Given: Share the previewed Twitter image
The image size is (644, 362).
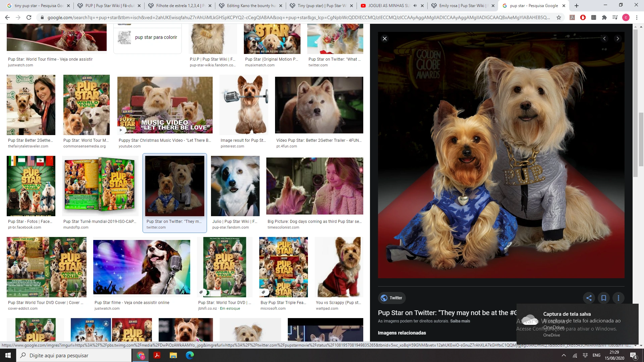Looking at the screenshot, I should pyautogui.click(x=589, y=298).
